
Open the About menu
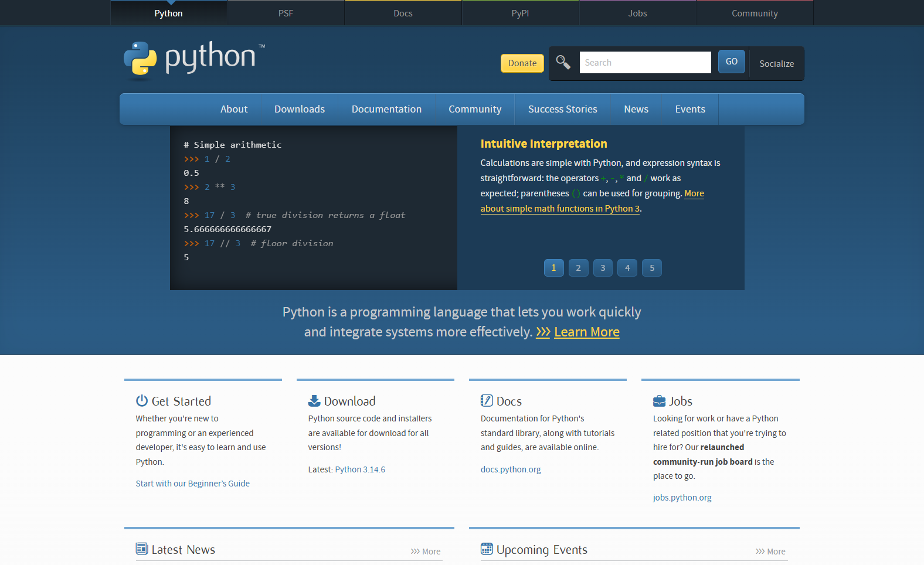coord(234,109)
